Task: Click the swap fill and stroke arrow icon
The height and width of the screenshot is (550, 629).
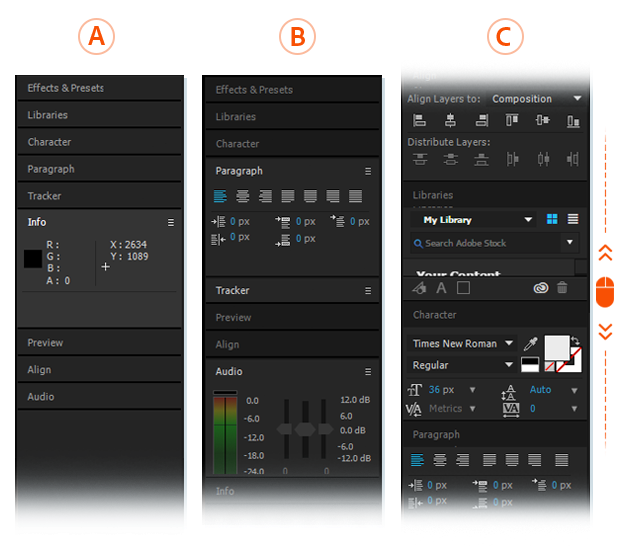Action: tap(575, 341)
